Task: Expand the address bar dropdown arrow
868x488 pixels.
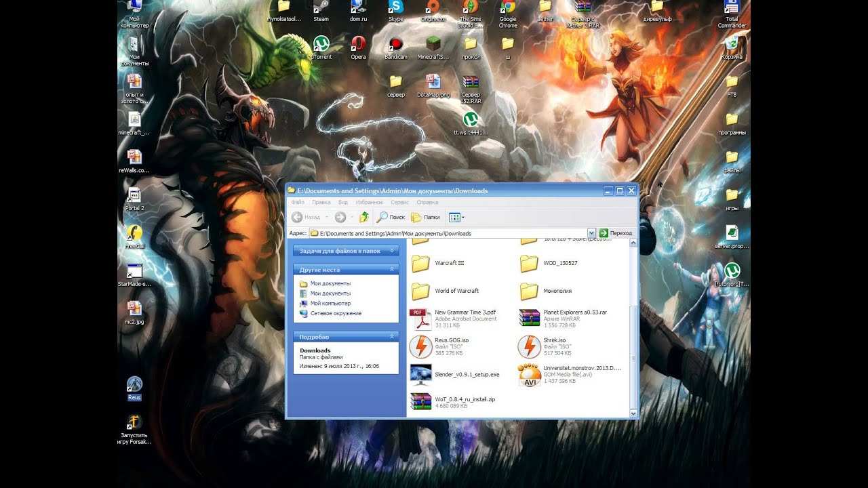Action: [591, 233]
